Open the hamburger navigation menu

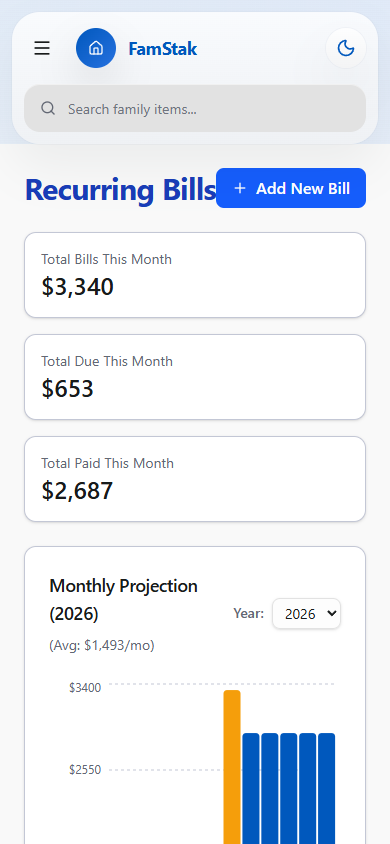pyautogui.click(x=42, y=48)
